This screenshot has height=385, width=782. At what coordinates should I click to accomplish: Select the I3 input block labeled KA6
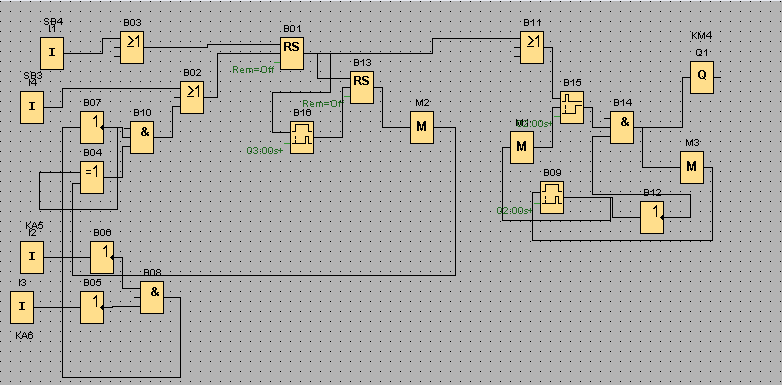[22, 308]
